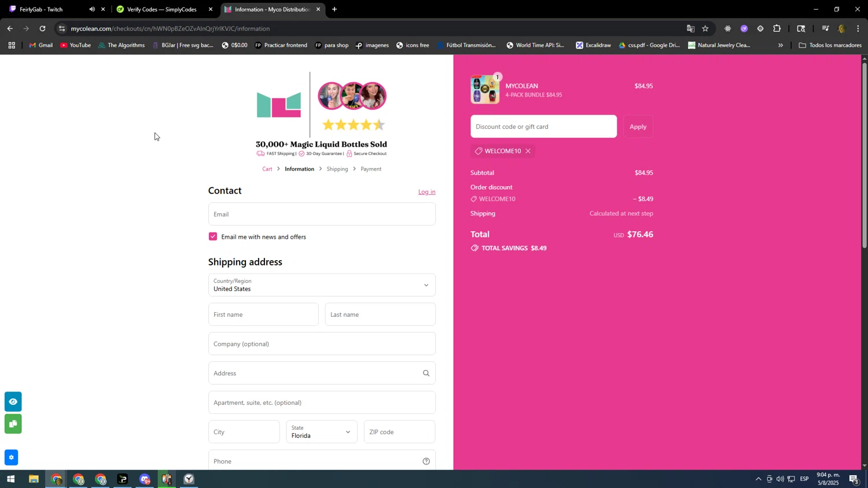868x488 pixels.
Task: Click the Apartment, suite field
Action: [322, 402]
